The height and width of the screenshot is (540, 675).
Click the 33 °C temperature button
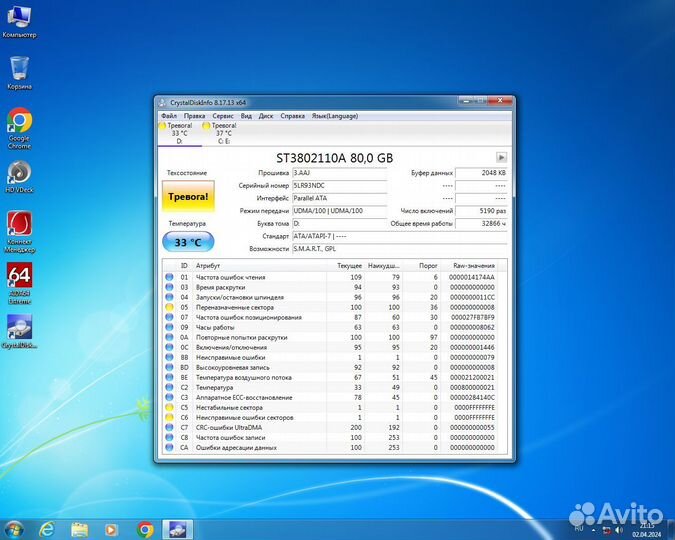coord(187,242)
